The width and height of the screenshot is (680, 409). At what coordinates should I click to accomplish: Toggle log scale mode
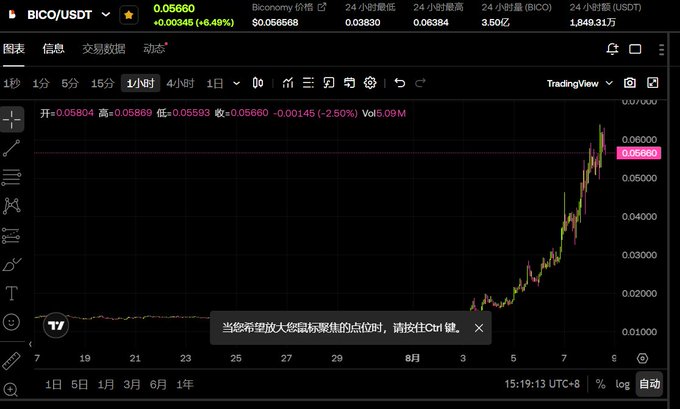tap(622, 384)
